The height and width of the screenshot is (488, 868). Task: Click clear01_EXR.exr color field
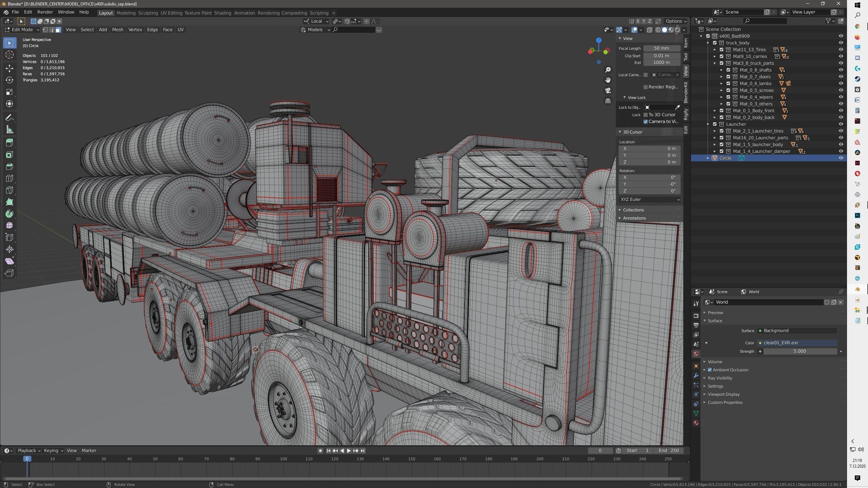click(797, 343)
